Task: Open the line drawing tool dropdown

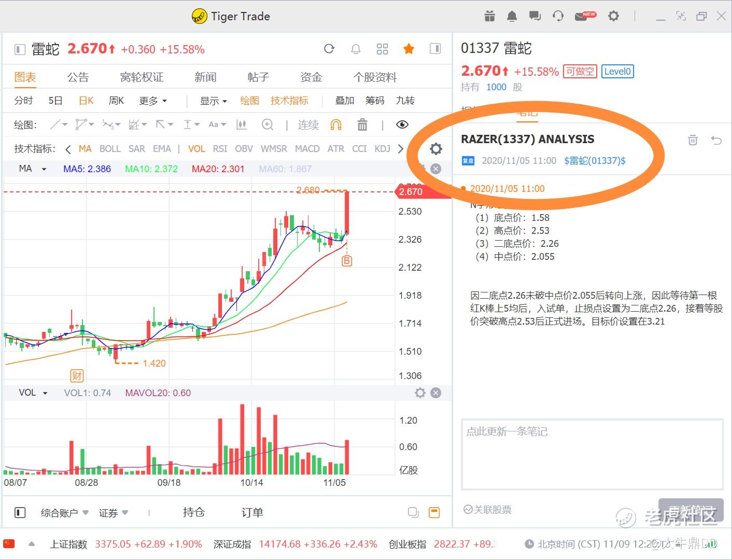Action: click(59, 124)
